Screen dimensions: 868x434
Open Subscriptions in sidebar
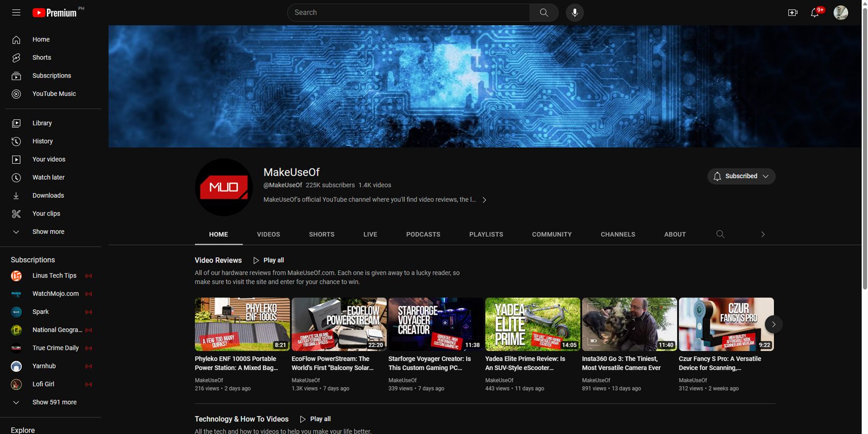(x=53, y=75)
